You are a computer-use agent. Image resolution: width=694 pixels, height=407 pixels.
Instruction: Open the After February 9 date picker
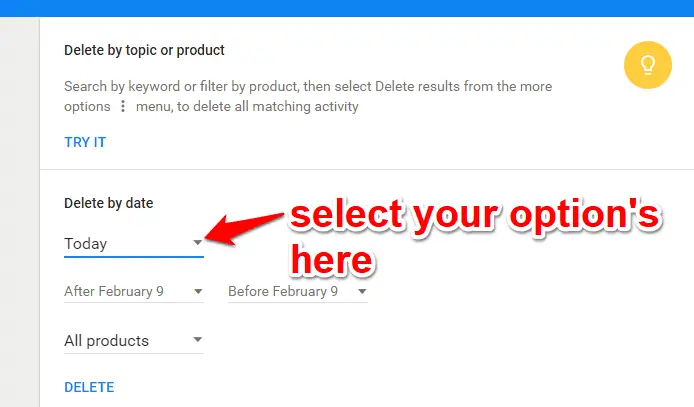point(134,292)
